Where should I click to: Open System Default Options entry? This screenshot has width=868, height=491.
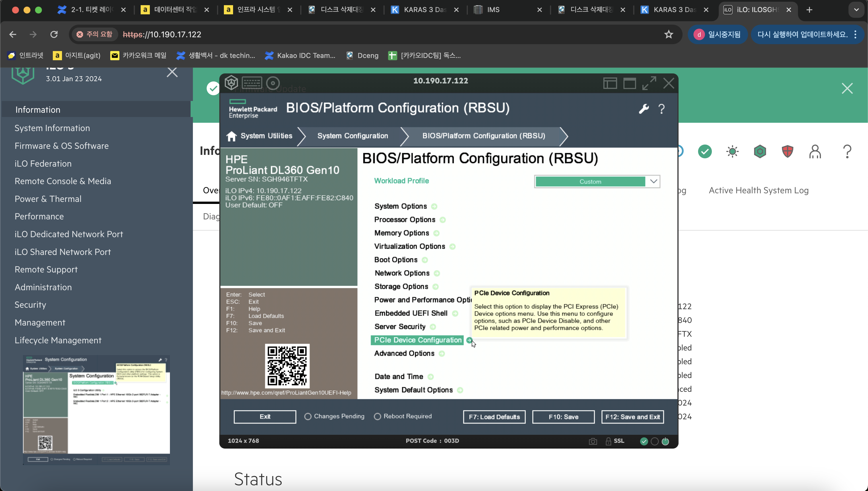click(413, 390)
